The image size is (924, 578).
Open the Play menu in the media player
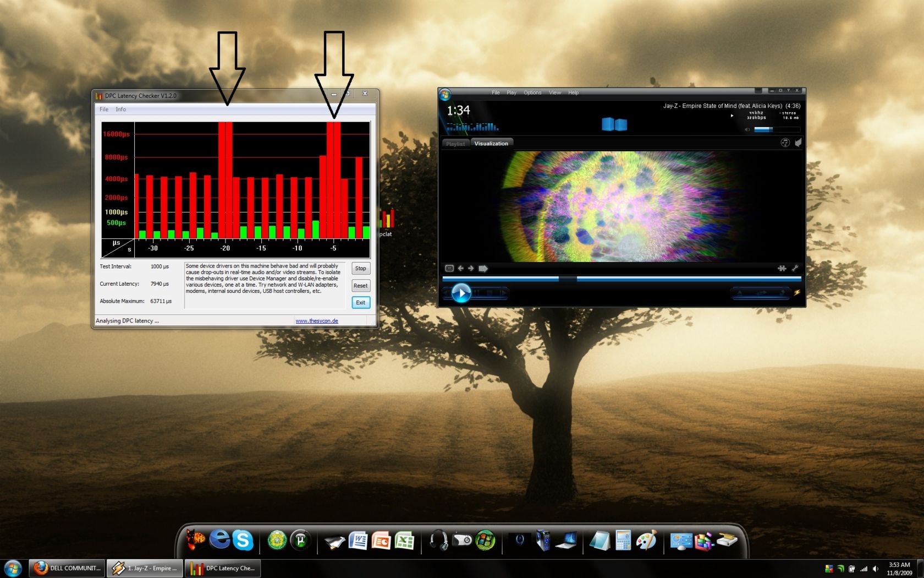point(512,92)
